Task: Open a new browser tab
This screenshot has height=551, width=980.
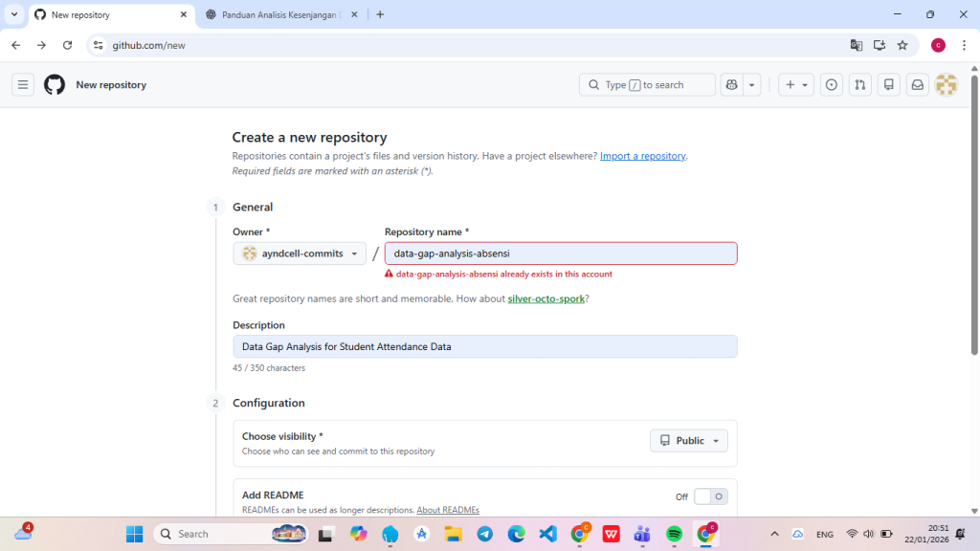Action: 380,14
